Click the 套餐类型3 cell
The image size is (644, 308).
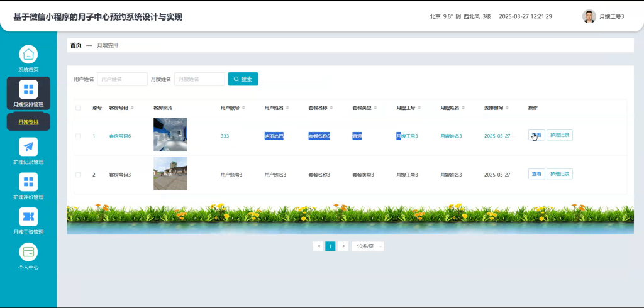coord(363,175)
